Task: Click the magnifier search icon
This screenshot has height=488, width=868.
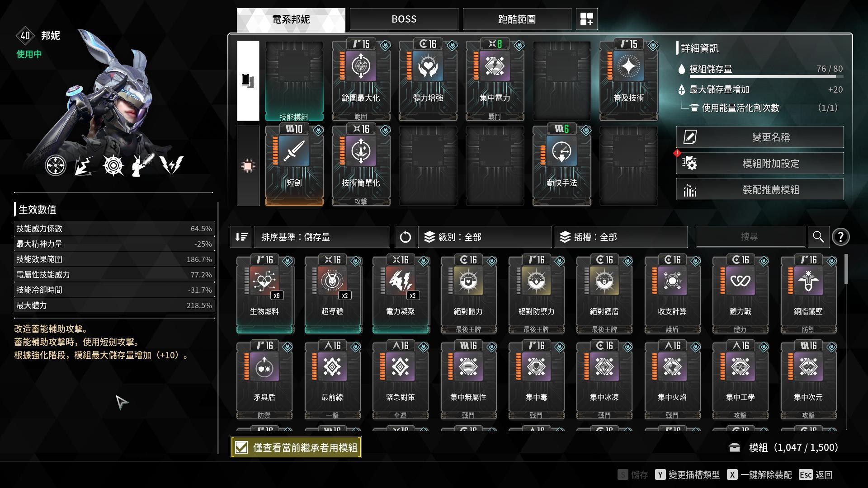Action: 818,237
